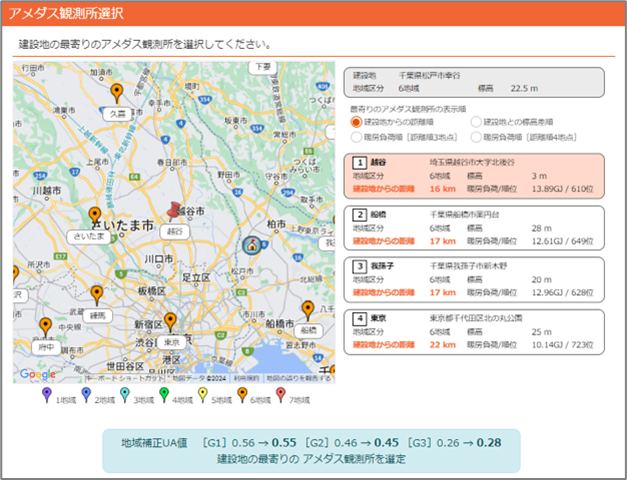This screenshot has width=627, height=480.
Task: Choose station 1 越谷 card
Action: [x=474, y=176]
